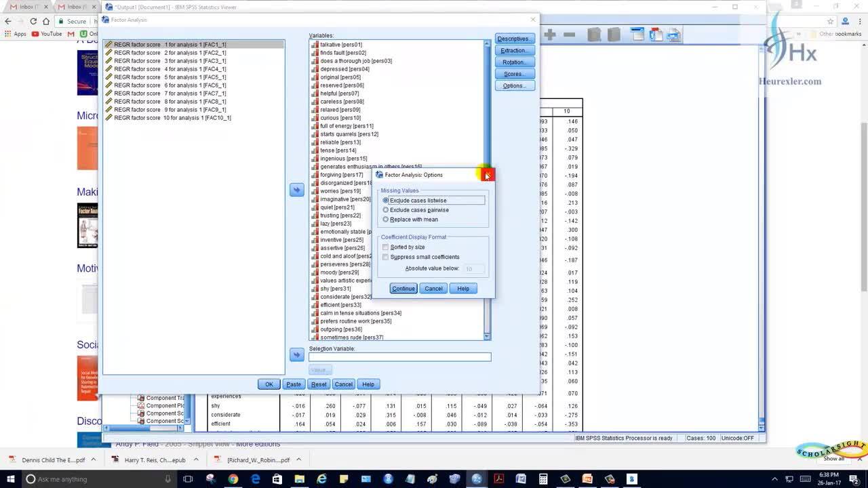The width and height of the screenshot is (868, 488).
Task: Select REGR factor score 3 variable
Action: [x=170, y=61]
